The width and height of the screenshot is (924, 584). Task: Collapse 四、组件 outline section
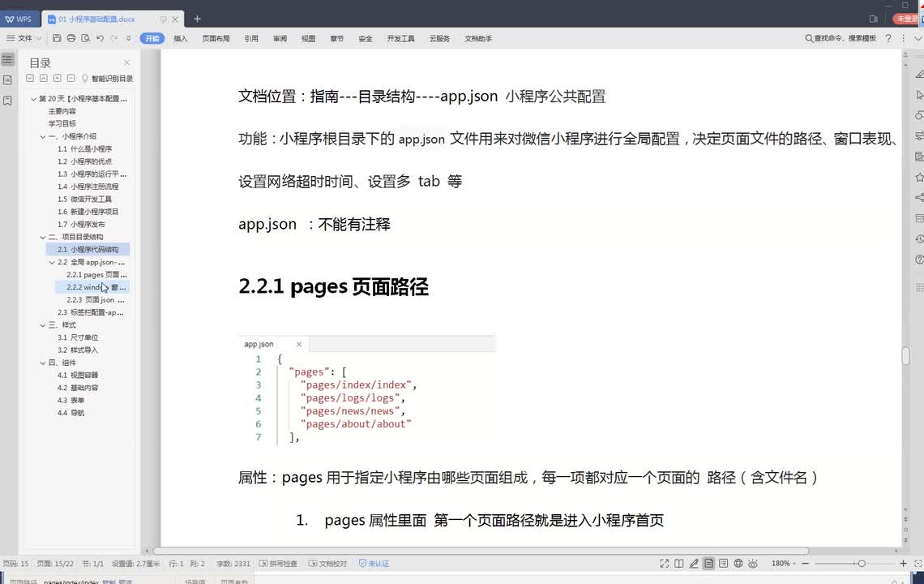(x=42, y=363)
